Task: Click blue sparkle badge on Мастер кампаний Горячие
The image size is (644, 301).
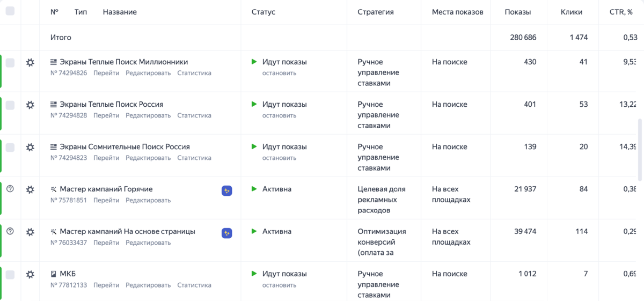Action: pyautogui.click(x=227, y=190)
